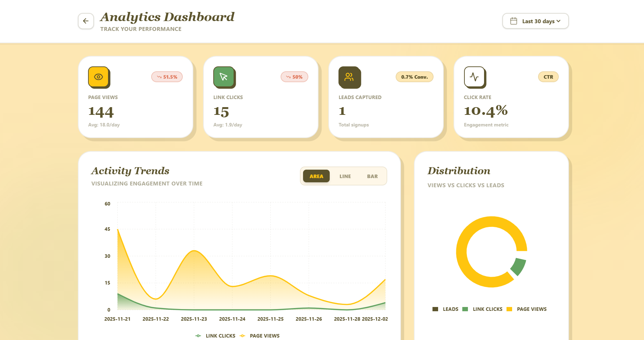Click the users icon on Leads Captured card

(x=349, y=77)
